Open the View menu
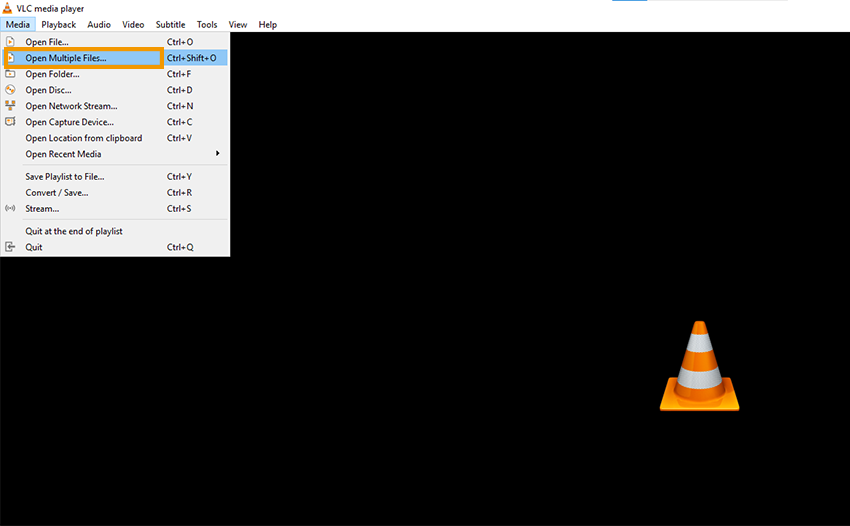 237,24
